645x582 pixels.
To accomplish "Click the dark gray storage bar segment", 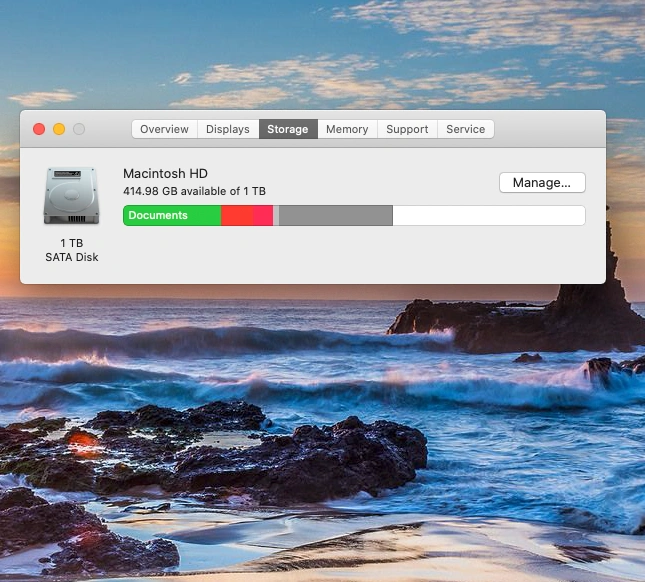I will point(336,216).
